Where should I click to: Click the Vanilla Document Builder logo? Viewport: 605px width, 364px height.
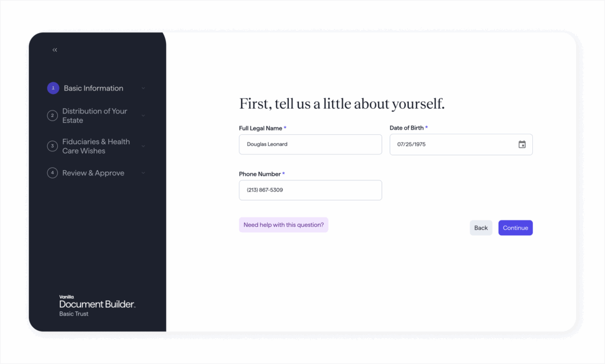point(97,304)
